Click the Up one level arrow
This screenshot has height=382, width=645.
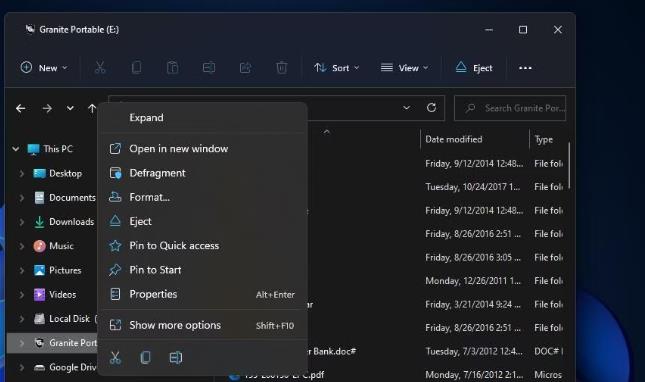92,108
